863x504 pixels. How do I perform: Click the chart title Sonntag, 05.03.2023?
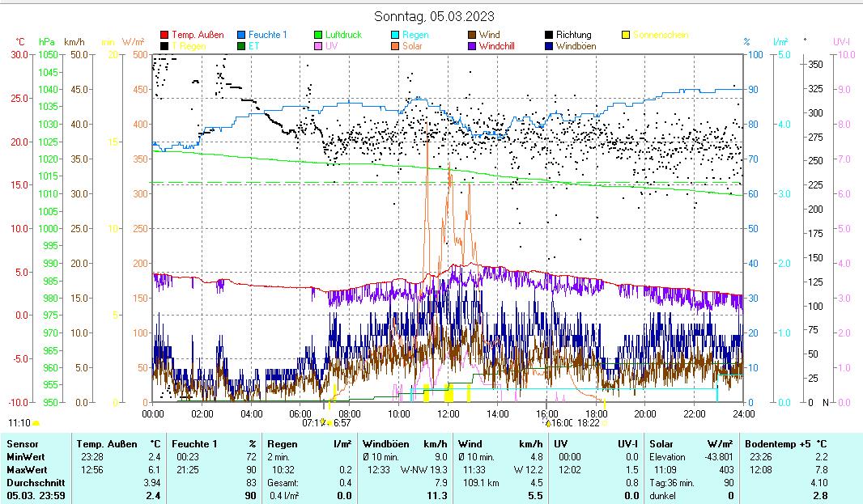[x=434, y=16]
